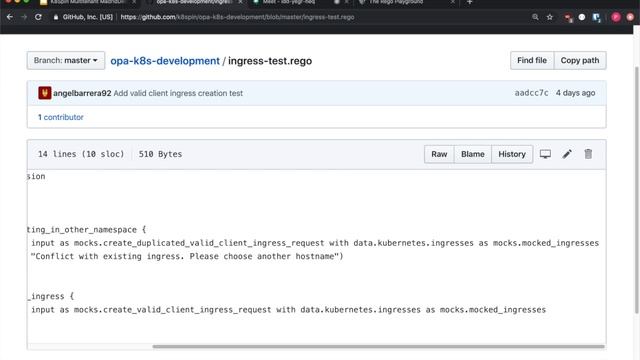Edit this file with pencil icon
Screen dimensions: 640x360
(x=567, y=154)
